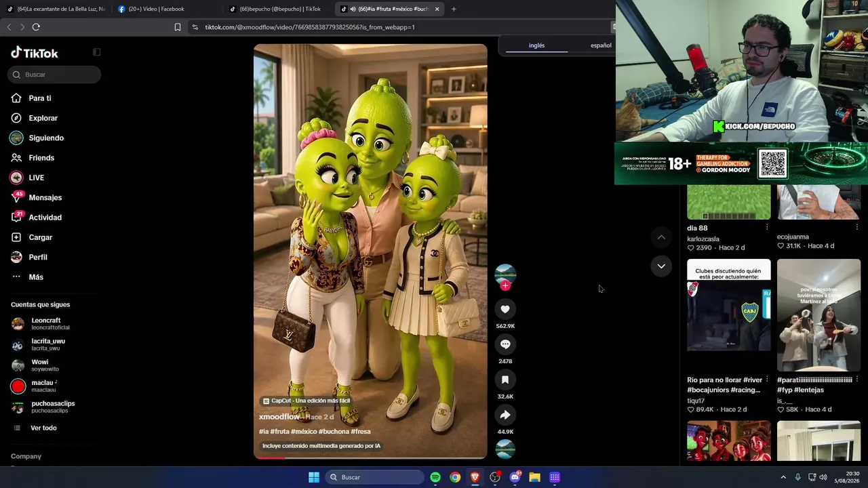The width and height of the screenshot is (868, 488).
Task: Bookmark this page in the browser
Action: tap(178, 27)
